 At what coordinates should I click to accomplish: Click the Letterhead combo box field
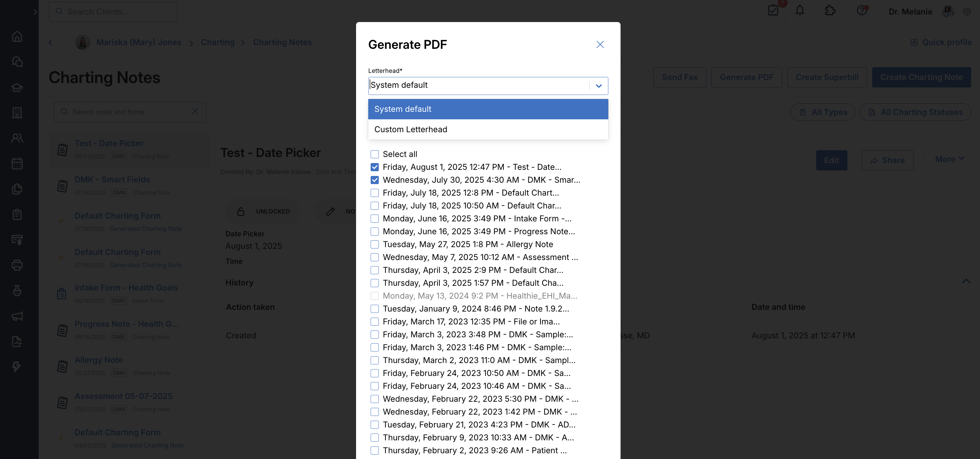tap(488, 86)
